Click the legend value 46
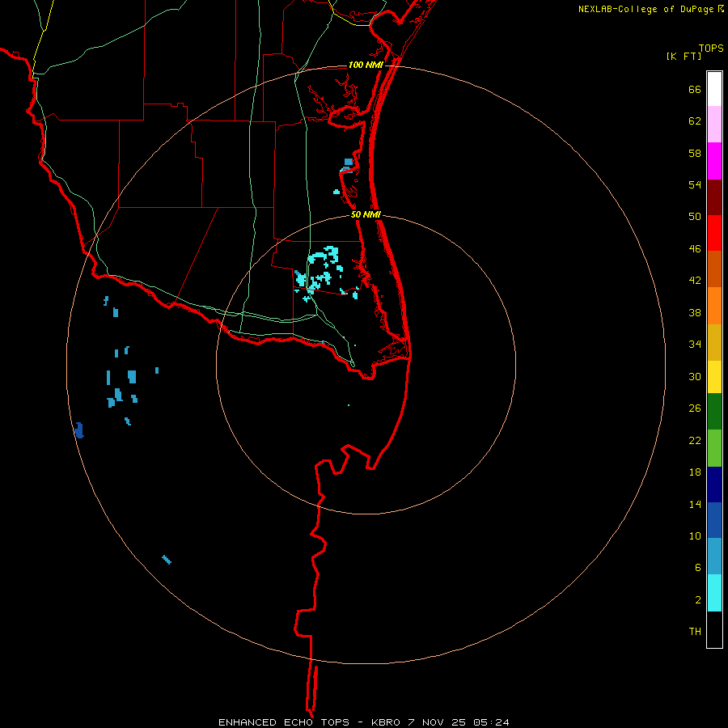 695,248
